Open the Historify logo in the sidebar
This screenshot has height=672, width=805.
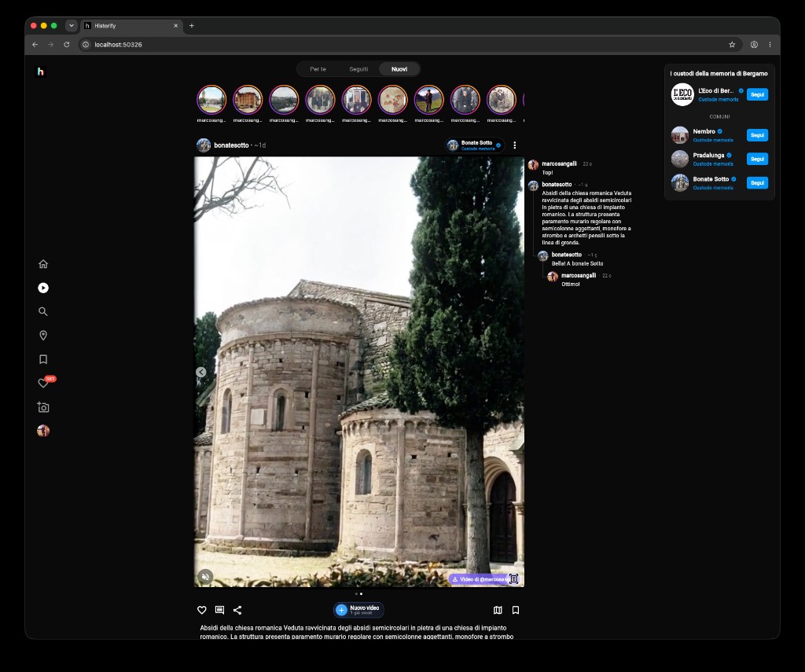41,72
